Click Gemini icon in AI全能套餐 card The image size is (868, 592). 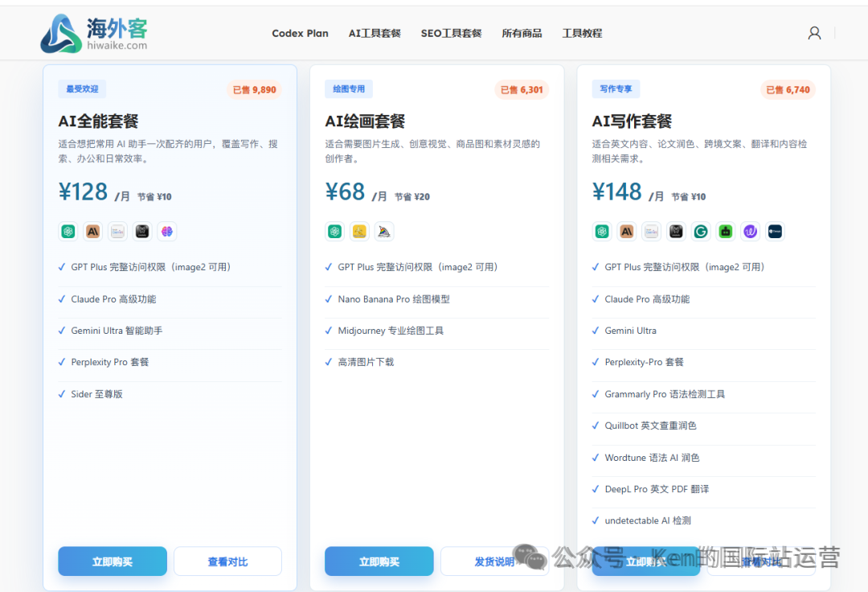[x=117, y=232]
